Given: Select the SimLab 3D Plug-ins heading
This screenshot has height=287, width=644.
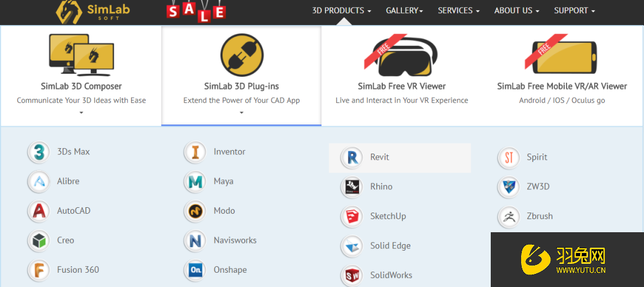Looking at the screenshot, I should pyautogui.click(x=241, y=86).
